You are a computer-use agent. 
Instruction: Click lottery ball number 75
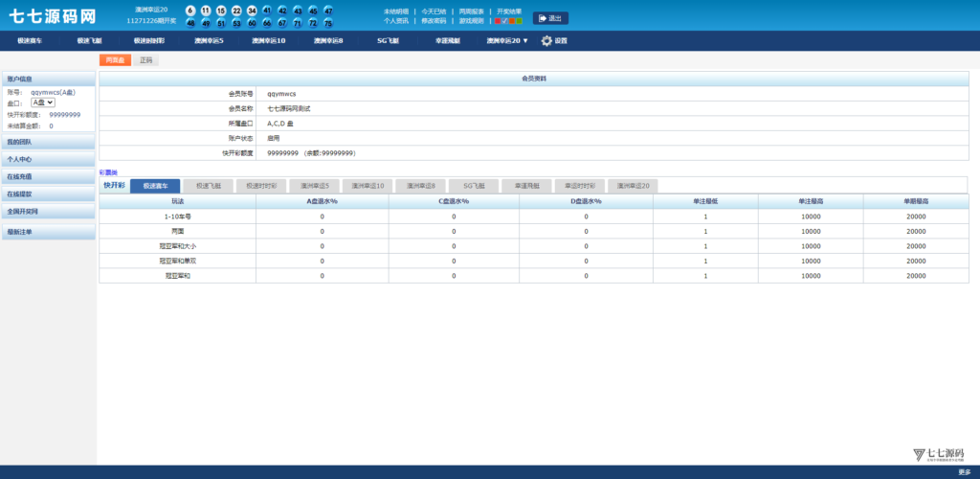328,22
